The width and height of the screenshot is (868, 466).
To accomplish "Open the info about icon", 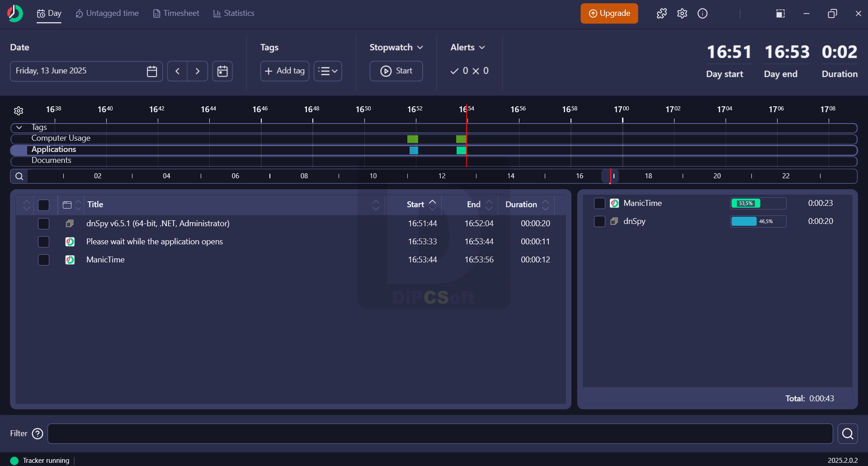I will [703, 14].
